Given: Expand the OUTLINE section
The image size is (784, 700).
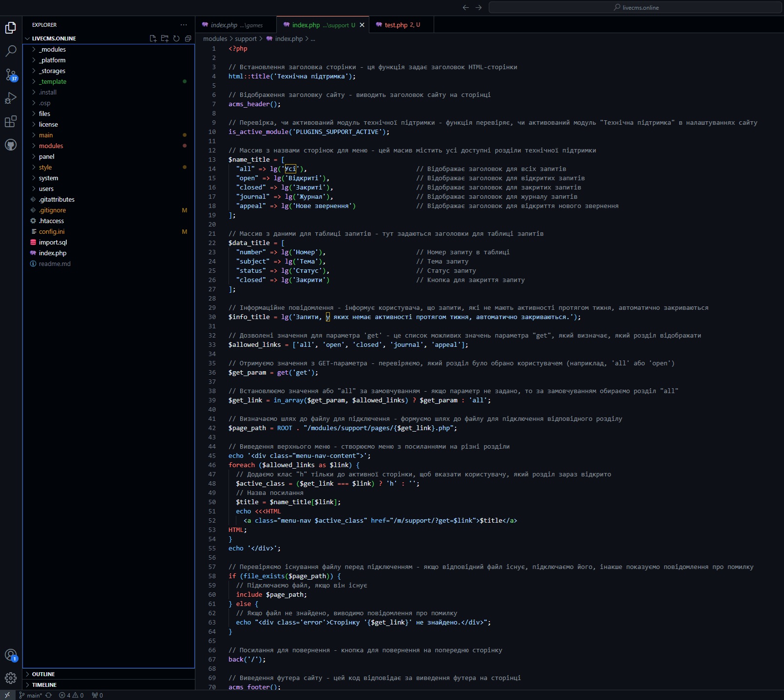Looking at the screenshot, I should pos(43,674).
